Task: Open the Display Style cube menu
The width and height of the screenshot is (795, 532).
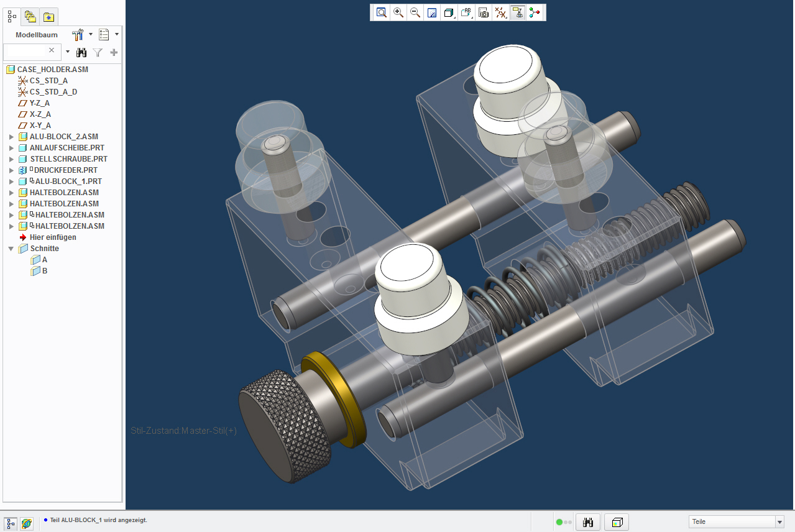Action: pyautogui.click(x=449, y=12)
